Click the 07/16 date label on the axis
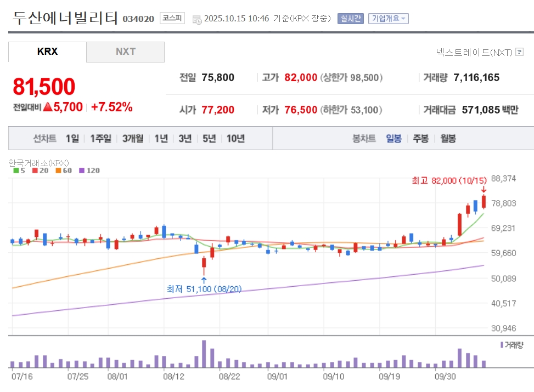This screenshot has height=392, width=534. (22, 377)
